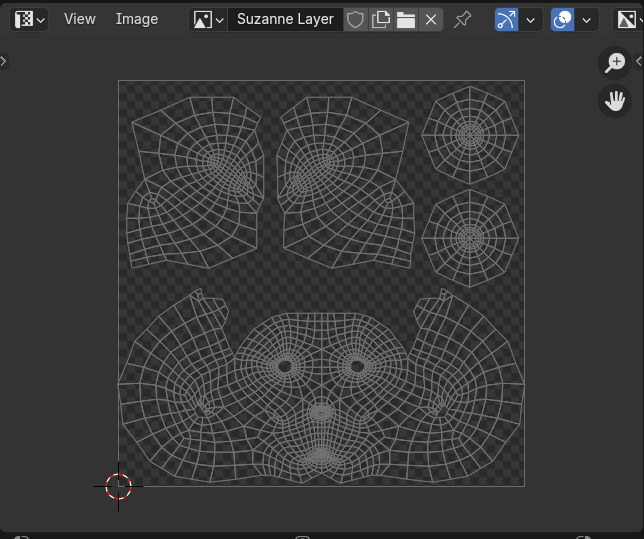
Task: Click the zoom magnifier gizmo
Action: 615,63
